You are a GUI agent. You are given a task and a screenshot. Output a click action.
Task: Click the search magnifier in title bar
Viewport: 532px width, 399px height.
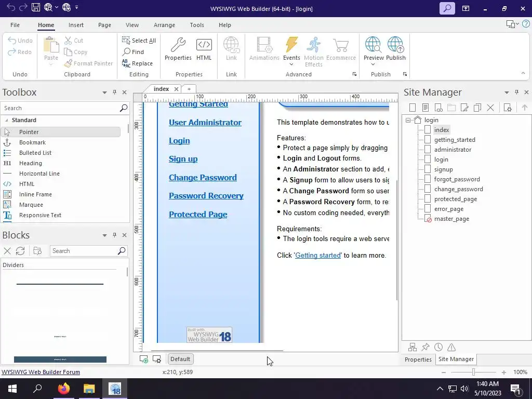(447, 8)
